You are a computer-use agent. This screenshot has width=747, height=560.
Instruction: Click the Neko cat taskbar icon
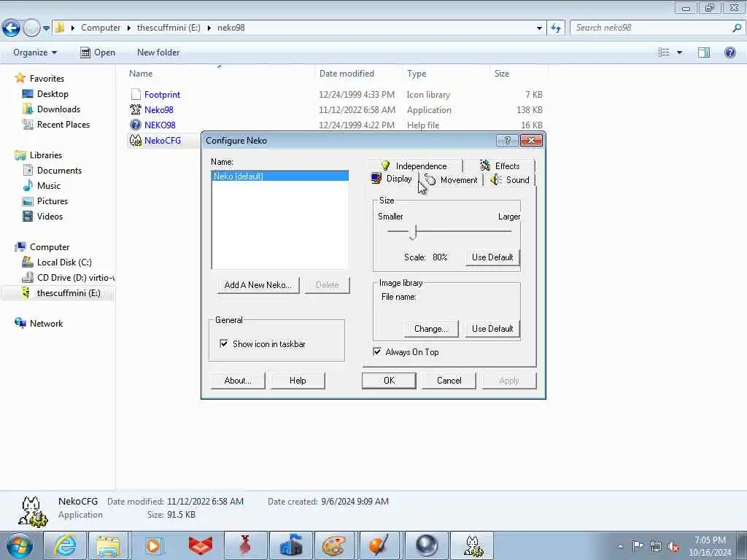[472, 545]
